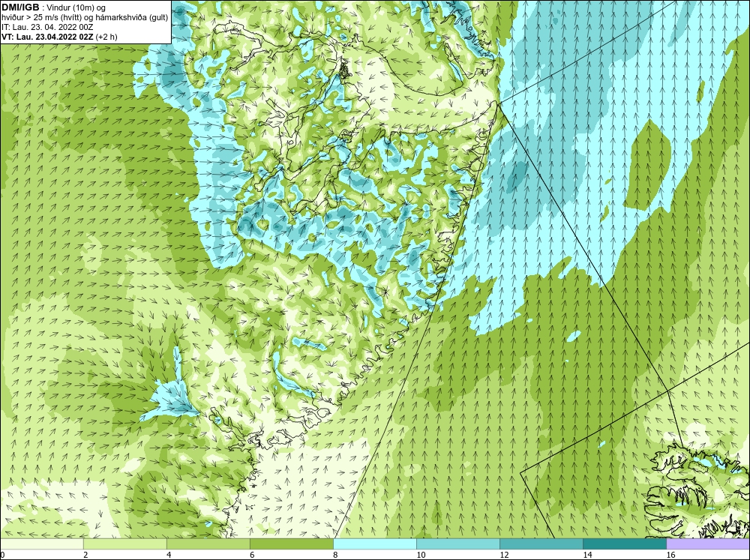Click the legend scale label '6'

point(252,555)
